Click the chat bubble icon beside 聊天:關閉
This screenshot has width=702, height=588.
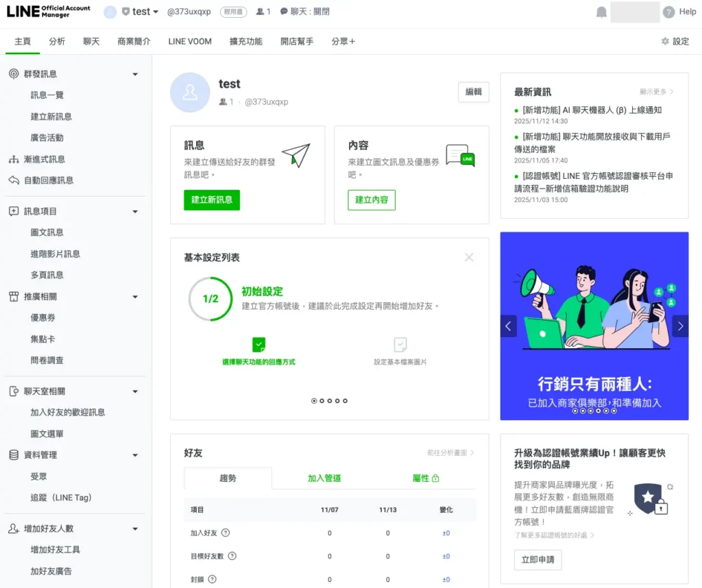(x=284, y=11)
